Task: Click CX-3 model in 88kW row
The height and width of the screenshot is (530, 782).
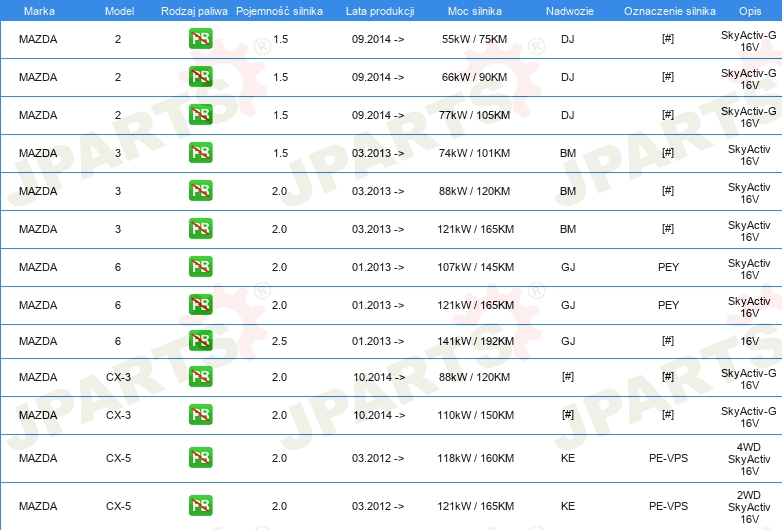Action: [x=118, y=377]
